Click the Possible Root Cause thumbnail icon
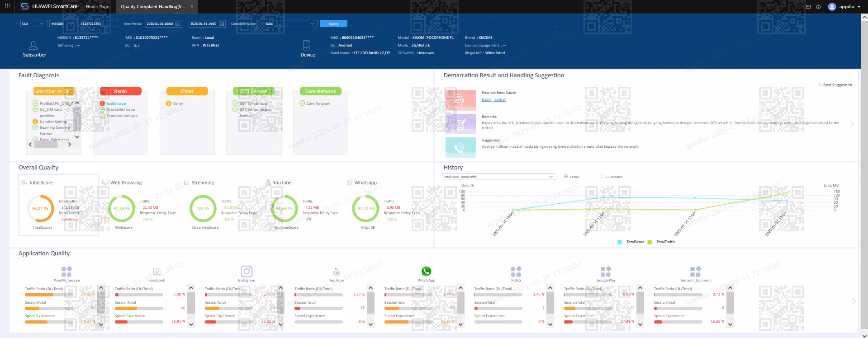Screen dimensions: 868x338 460,100
